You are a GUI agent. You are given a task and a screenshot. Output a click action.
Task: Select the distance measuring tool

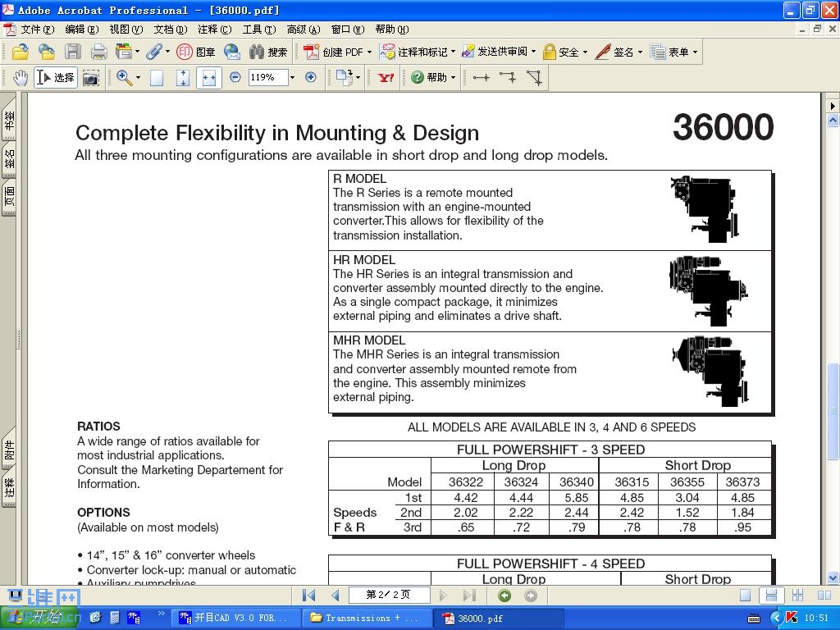[x=481, y=78]
